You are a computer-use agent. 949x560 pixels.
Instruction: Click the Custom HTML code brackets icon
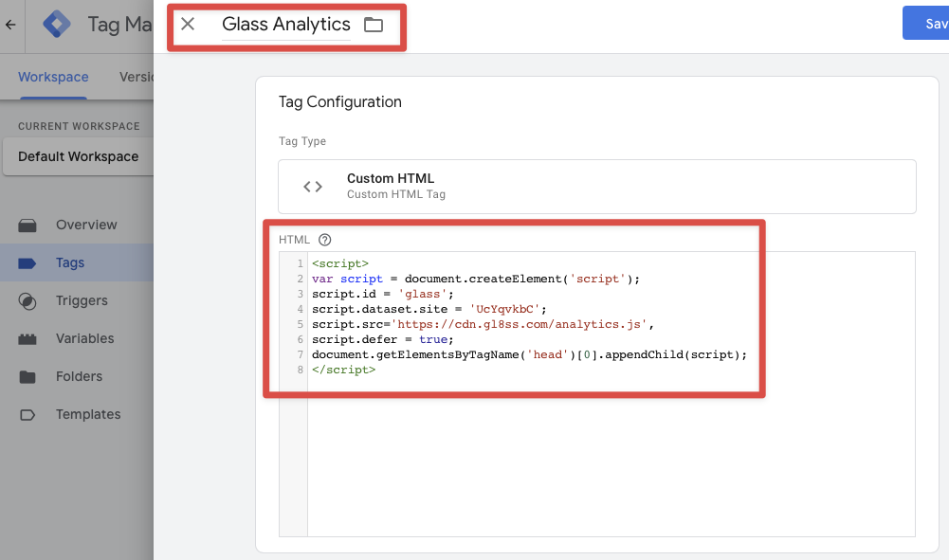click(x=313, y=186)
